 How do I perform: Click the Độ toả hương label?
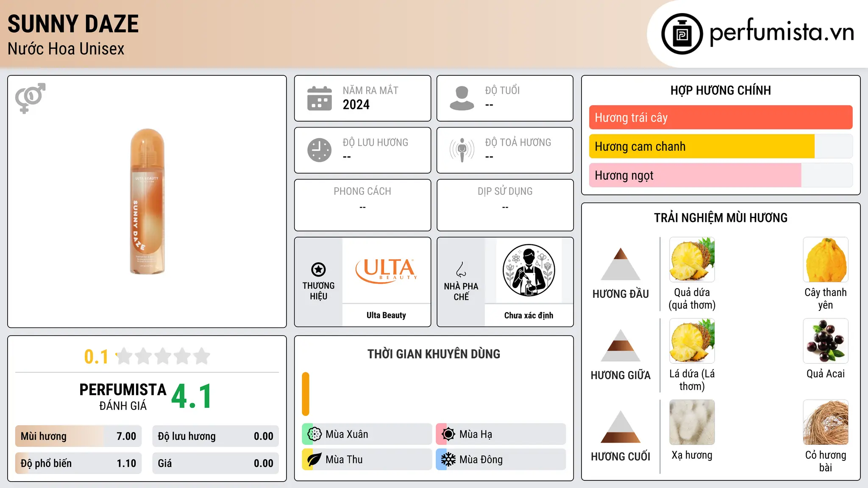(x=518, y=142)
